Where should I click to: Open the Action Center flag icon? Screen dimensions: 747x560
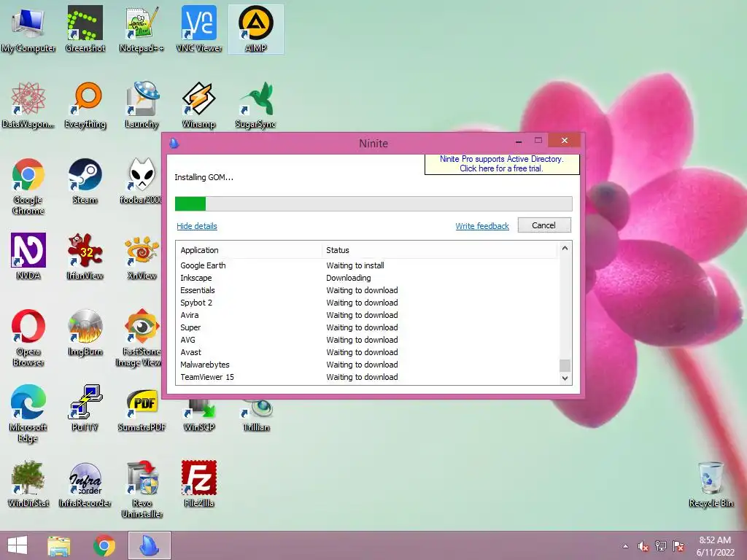coord(678,546)
